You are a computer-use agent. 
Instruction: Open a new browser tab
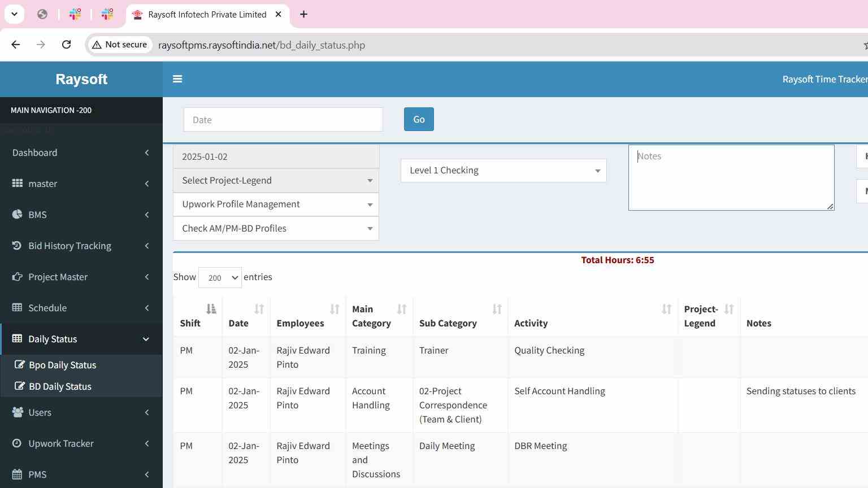coord(303,15)
